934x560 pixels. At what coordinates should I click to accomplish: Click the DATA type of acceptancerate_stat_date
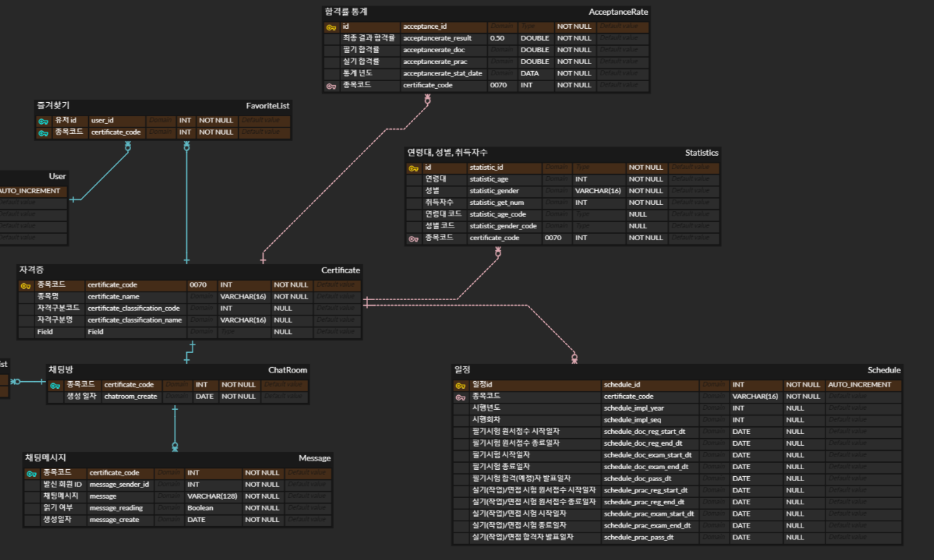point(529,74)
